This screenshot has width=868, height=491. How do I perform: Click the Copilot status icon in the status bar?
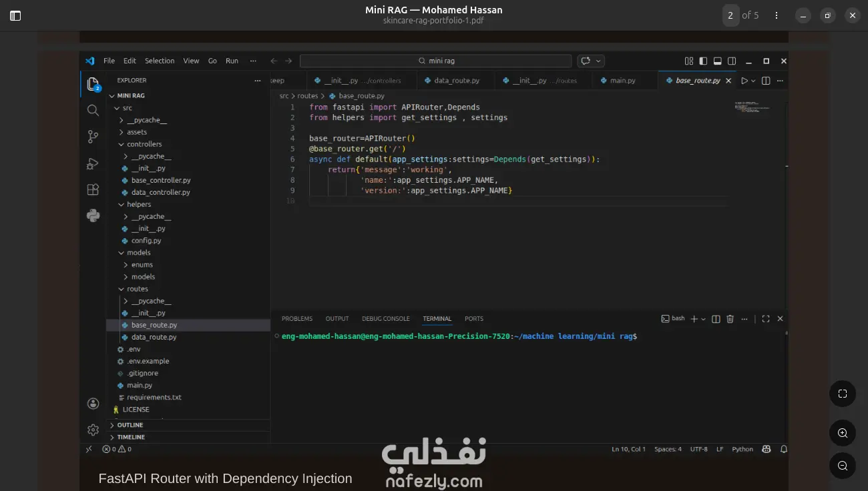click(767, 449)
